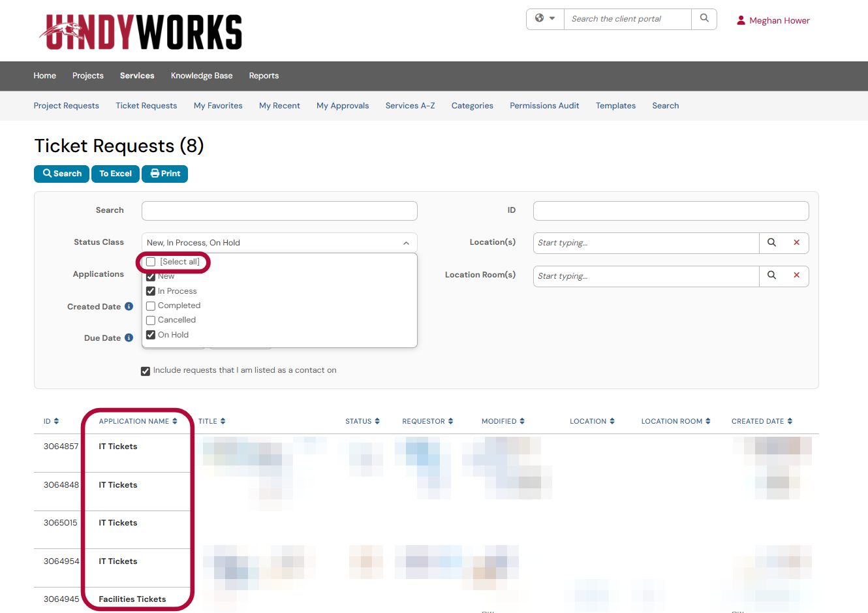Open the My Favorites tab

[x=218, y=106]
